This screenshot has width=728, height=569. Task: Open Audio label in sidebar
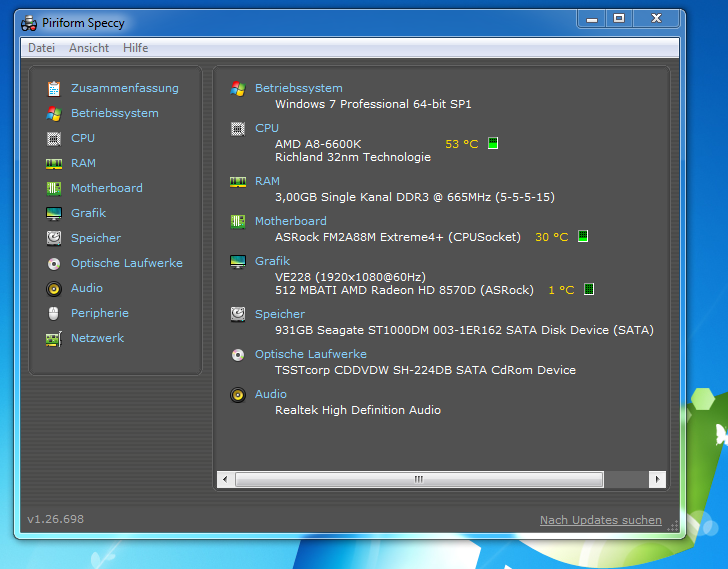87,288
